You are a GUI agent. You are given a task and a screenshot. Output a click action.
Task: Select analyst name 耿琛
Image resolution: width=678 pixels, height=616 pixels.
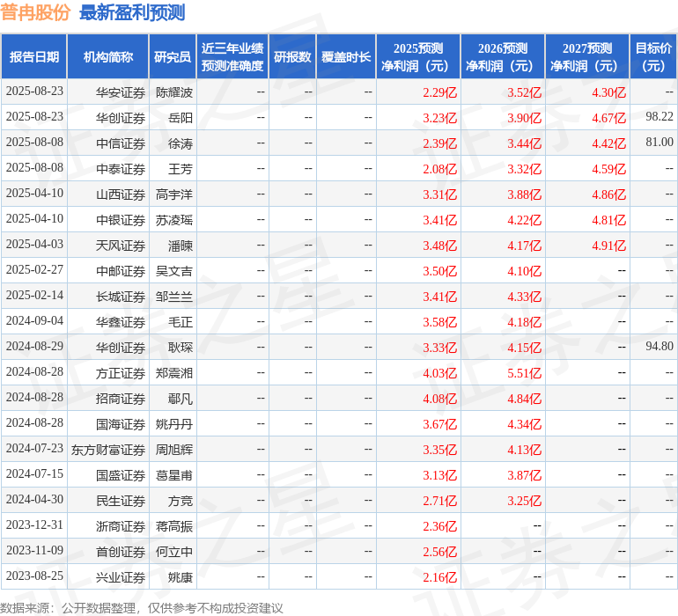(x=181, y=348)
